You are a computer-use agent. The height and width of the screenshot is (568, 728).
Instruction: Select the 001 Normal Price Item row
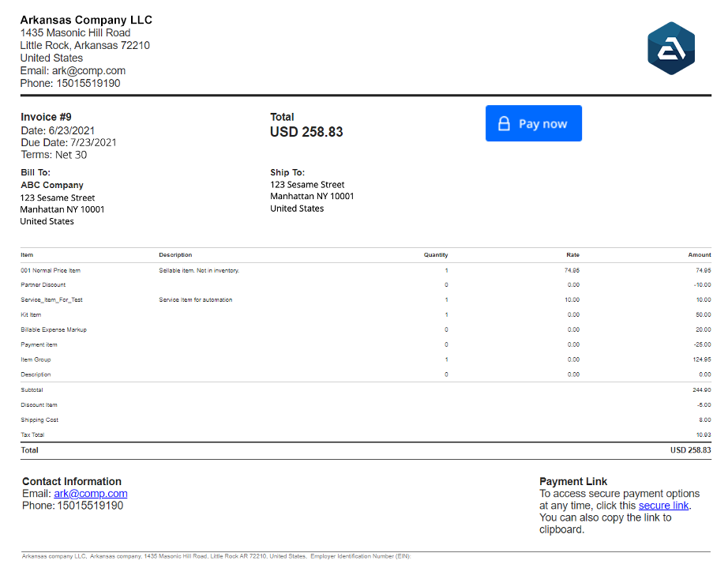tap(51, 270)
